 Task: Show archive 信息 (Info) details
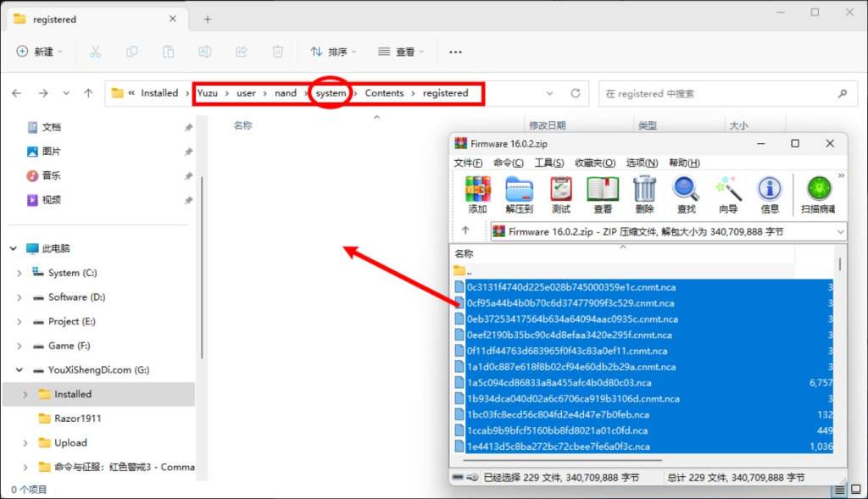pos(769,193)
